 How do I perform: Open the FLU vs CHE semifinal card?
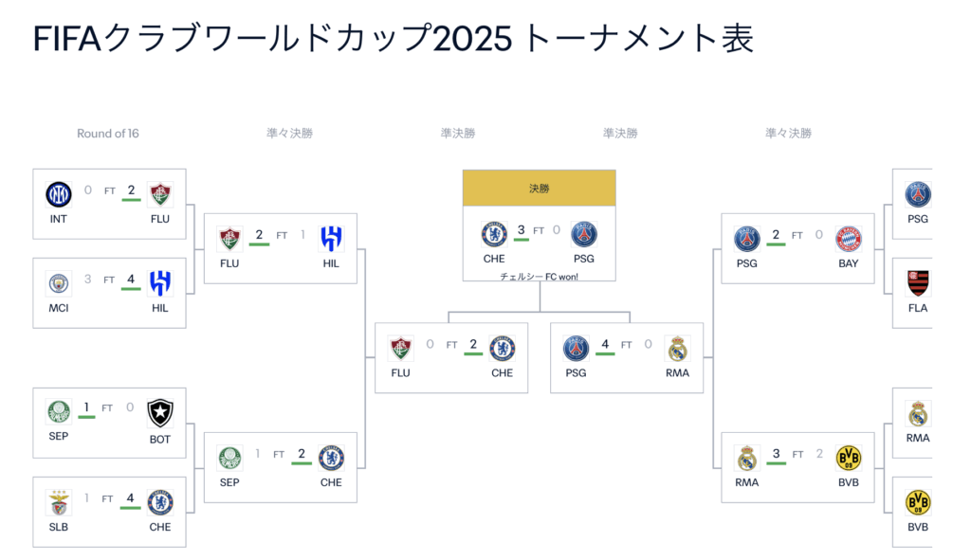click(451, 357)
